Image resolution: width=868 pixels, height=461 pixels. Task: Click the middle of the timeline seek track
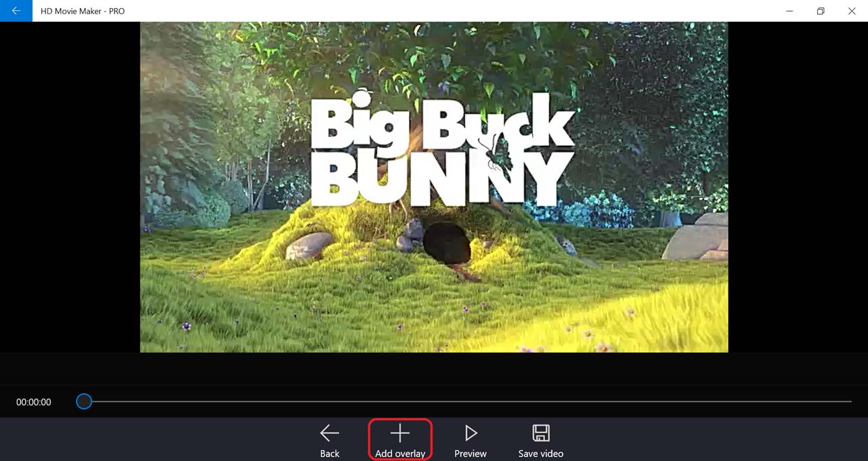pos(468,401)
